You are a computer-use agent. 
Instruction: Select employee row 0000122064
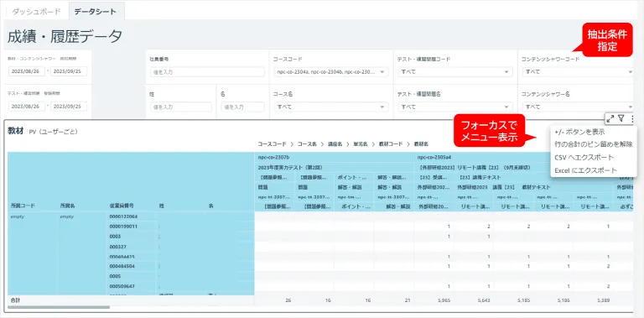123,216
